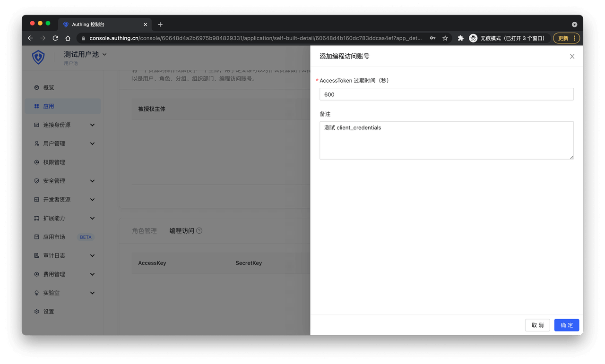Switch to the 角色管理 tab
Image resolution: width=605 pixels, height=364 pixels.
coord(144,231)
